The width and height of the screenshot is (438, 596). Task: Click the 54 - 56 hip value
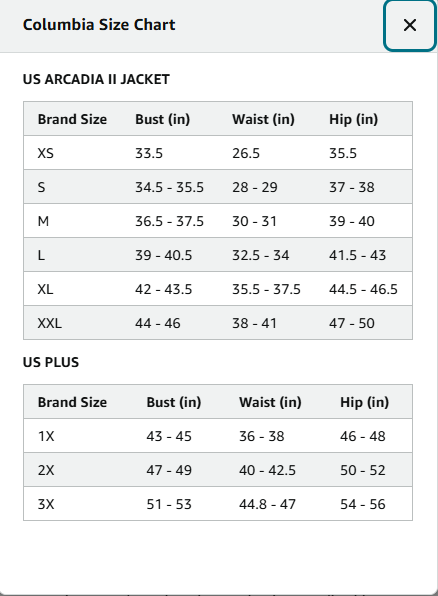(x=363, y=504)
